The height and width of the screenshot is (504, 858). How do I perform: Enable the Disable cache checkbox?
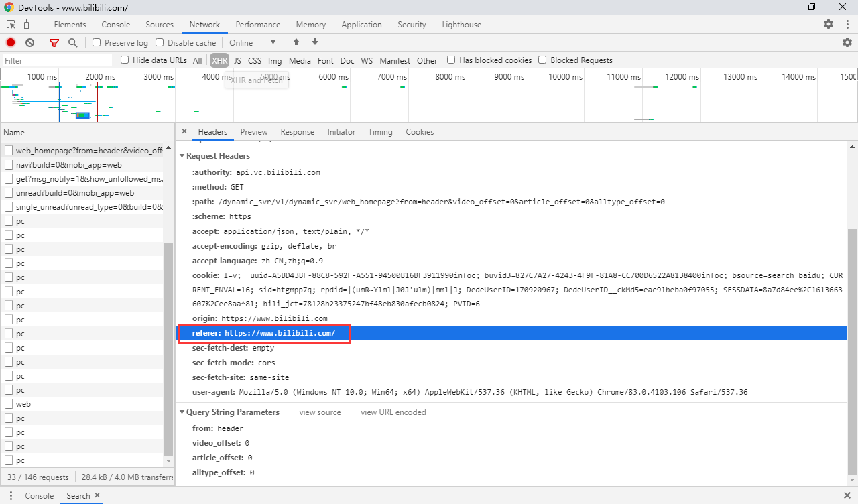160,42
